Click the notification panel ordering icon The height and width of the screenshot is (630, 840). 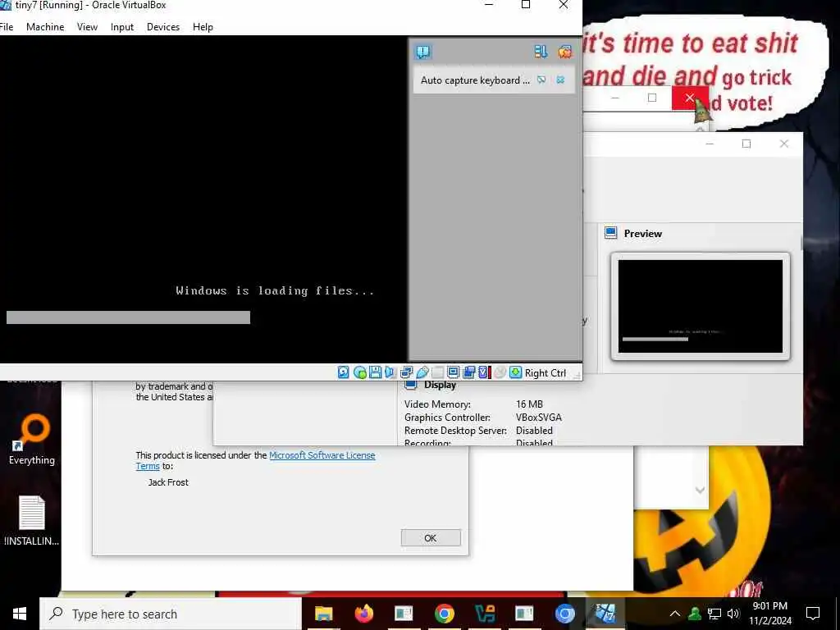541,52
